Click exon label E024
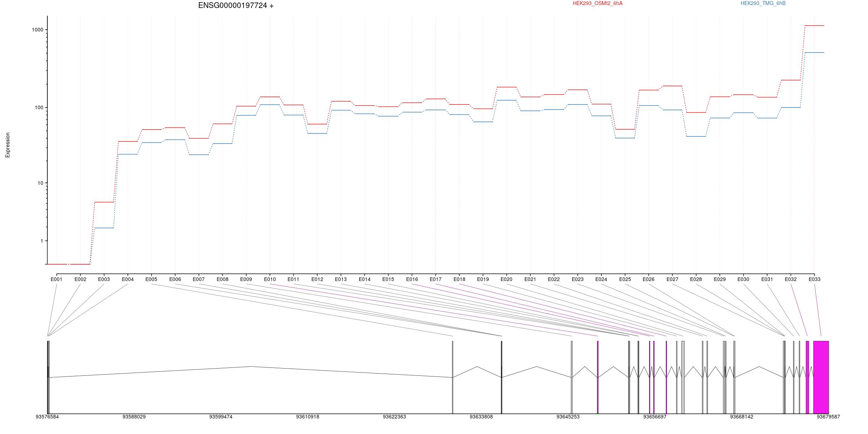This screenshot has height=434, width=868. (601, 279)
